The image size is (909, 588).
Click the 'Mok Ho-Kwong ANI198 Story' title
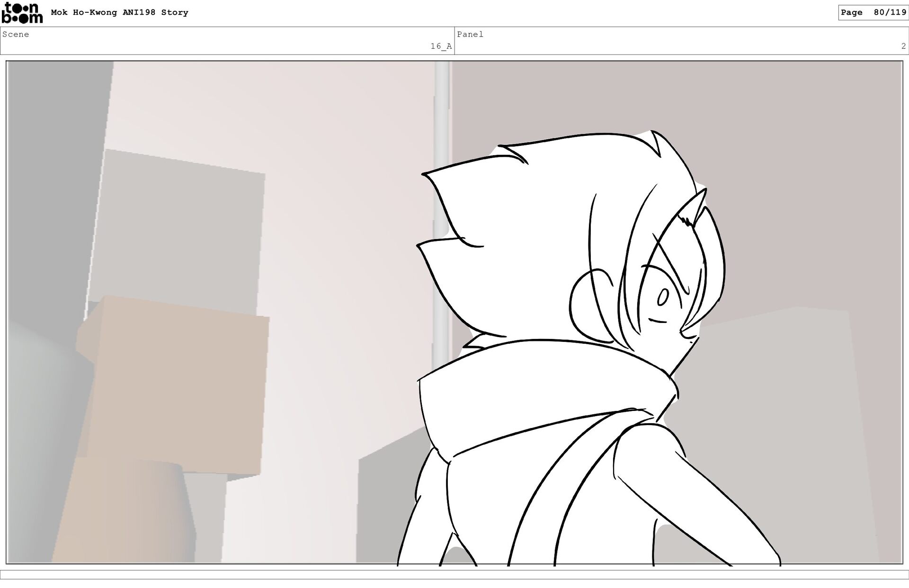click(119, 13)
